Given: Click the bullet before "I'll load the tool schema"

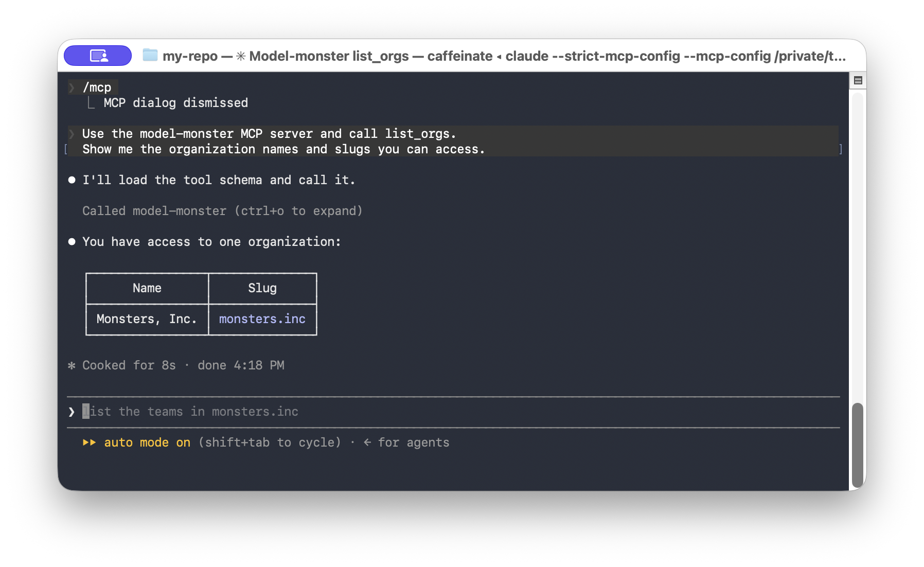Looking at the screenshot, I should 72,180.
